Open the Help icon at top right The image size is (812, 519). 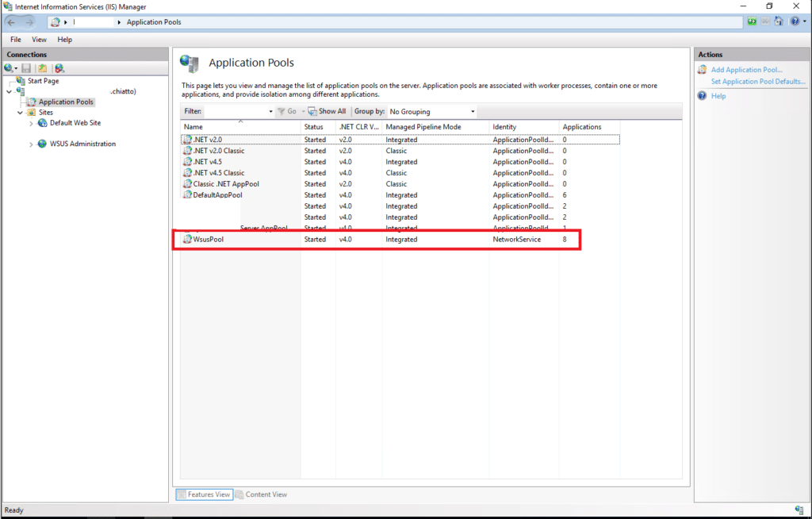(x=795, y=21)
